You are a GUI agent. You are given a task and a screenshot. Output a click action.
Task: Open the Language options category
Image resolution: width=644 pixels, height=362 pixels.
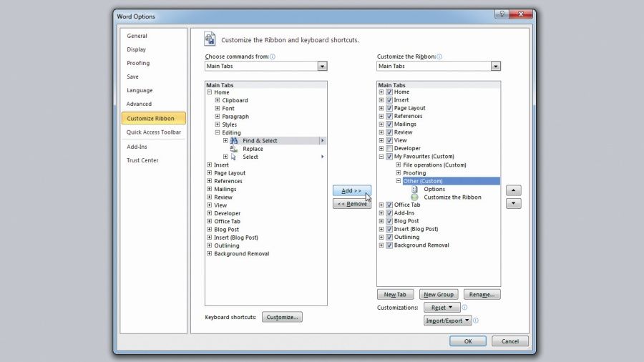pyautogui.click(x=140, y=90)
